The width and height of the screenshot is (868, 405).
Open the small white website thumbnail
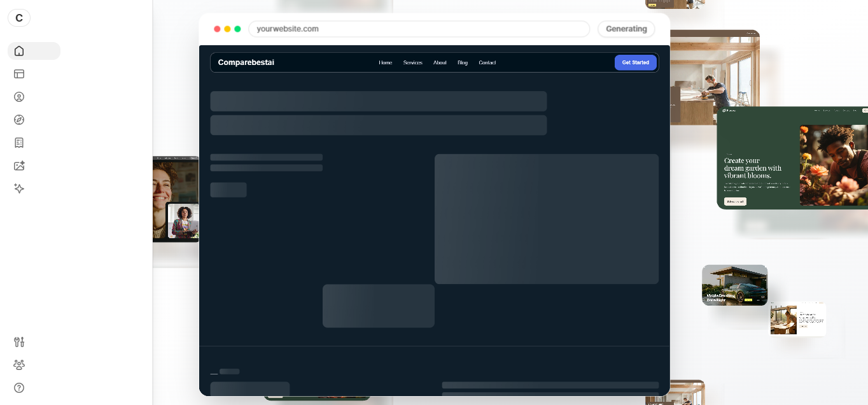coord(798,319)
